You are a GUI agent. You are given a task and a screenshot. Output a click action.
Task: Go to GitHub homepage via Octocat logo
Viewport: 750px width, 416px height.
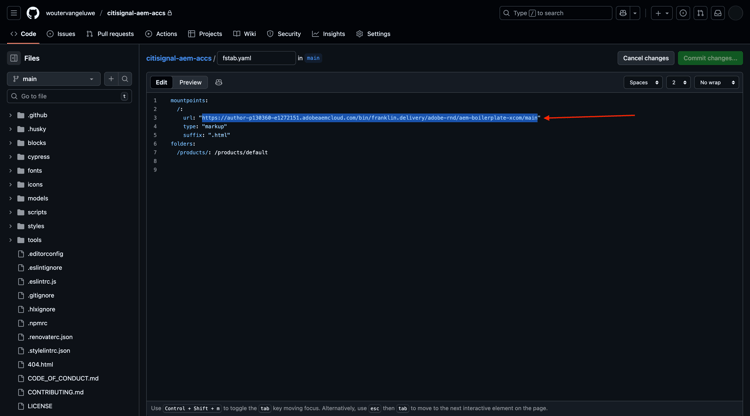click(33, 13)
